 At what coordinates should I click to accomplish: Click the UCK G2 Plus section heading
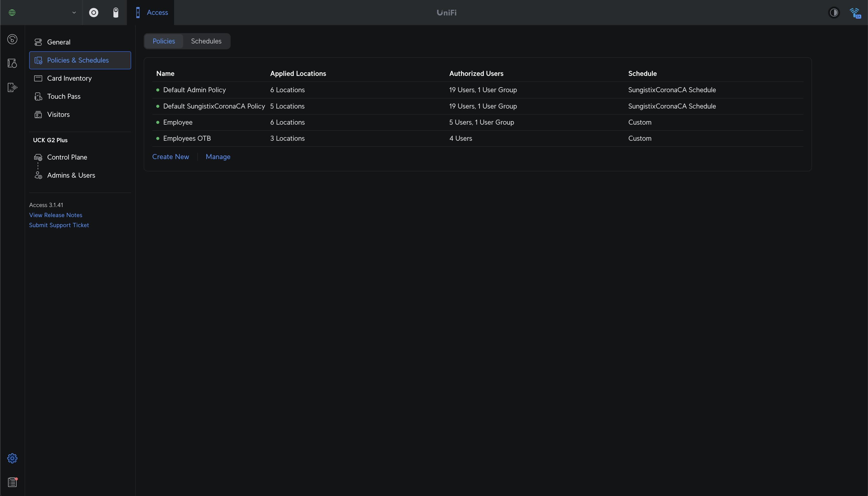click(50, 140)
